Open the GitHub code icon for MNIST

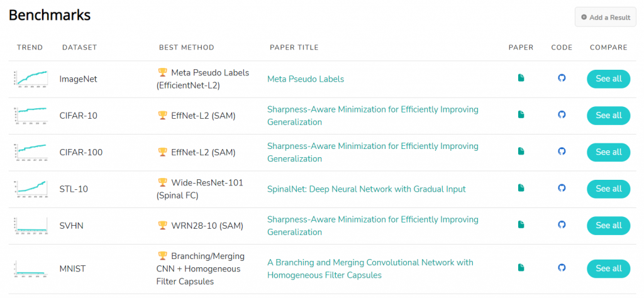coord(562,268)
